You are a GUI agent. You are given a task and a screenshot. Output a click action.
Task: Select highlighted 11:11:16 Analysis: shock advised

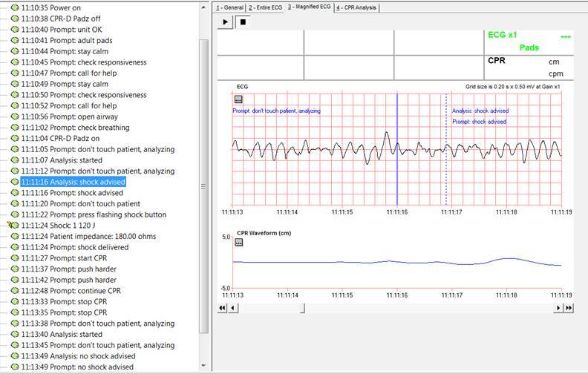pos(73,182)
